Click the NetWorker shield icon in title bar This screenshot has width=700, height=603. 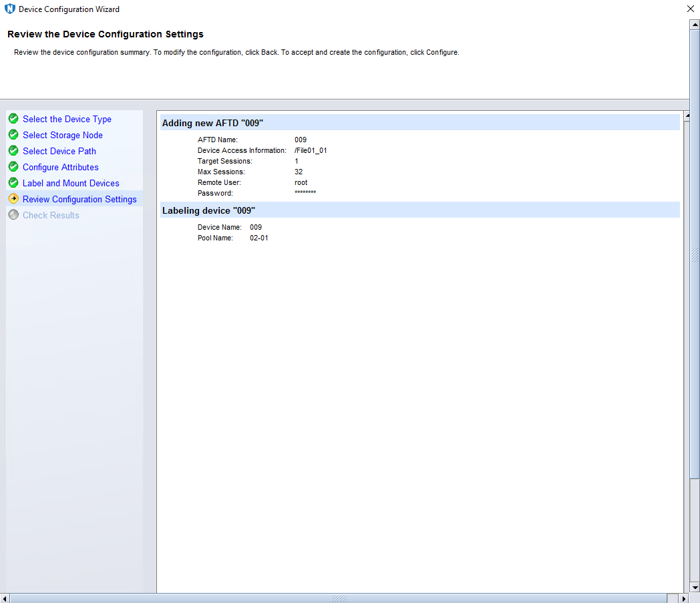click(9, 9)
